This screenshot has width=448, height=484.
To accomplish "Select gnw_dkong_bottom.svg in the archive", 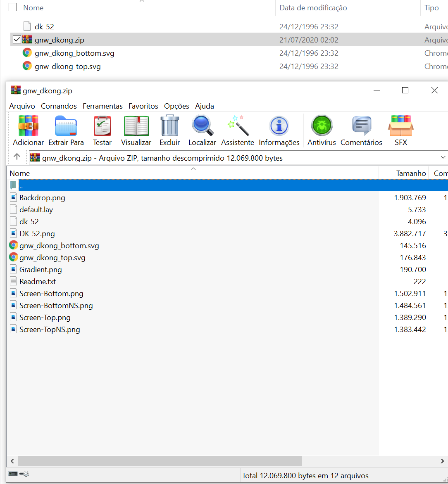I will pyautogui.click(x=59, y=246).
